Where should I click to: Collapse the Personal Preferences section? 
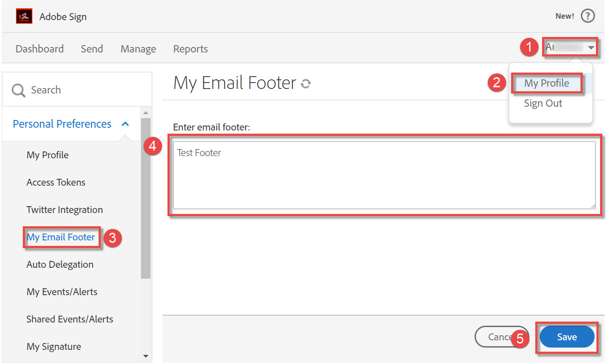click(x=125, y=124)
